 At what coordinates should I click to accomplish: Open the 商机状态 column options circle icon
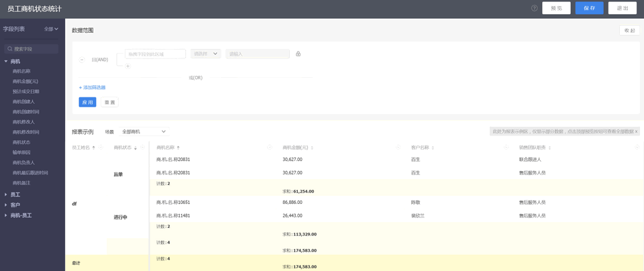click(142, 147)
